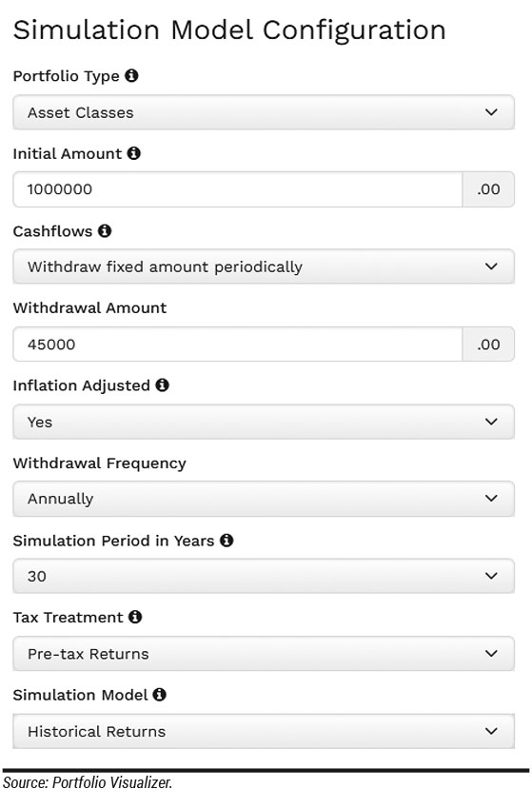Click the .00 suffix beside Initial Amount
The width and height of the screenshot is (532, 809).
pyautogui.click(x=488, y=189)
